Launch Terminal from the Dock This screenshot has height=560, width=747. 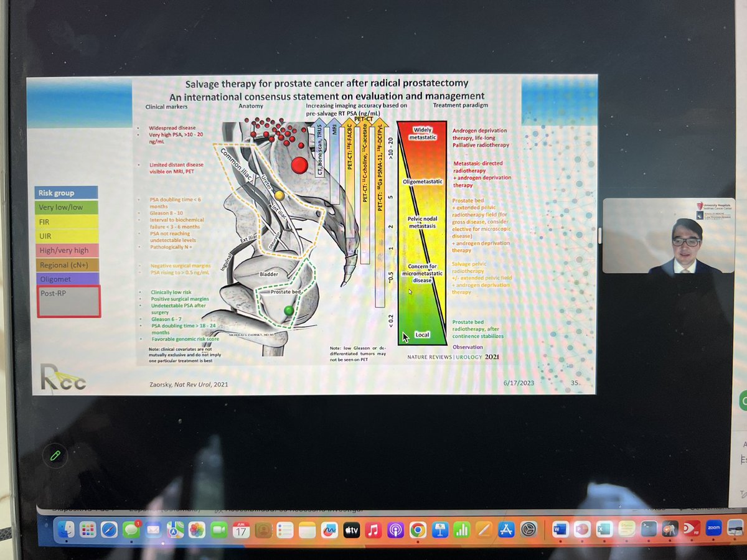649,528
